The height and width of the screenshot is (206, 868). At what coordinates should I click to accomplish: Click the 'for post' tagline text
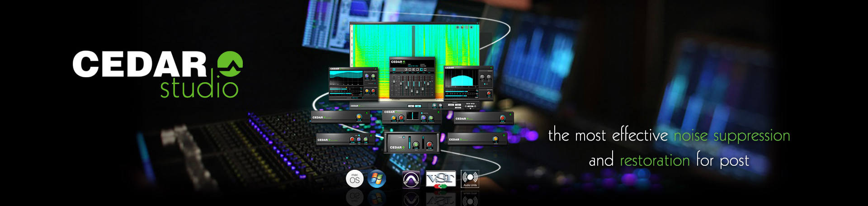(x=722, y=160)
